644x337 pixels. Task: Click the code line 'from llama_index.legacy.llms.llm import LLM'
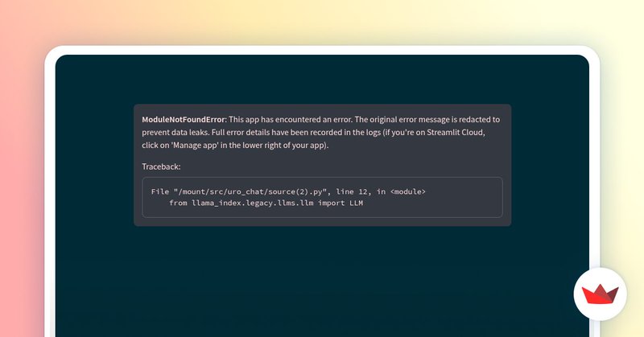[x=266, y=203]
